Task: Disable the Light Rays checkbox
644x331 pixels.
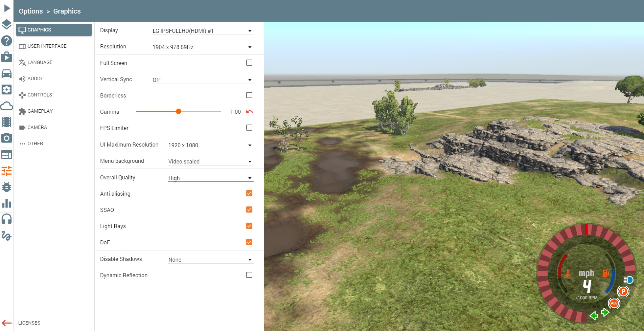Action: 249,226
